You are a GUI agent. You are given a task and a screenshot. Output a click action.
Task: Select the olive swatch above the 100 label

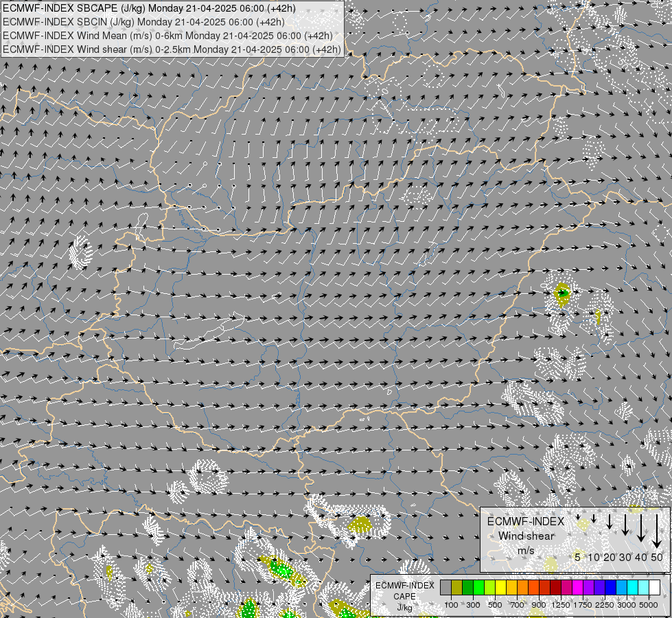[457, 588]
